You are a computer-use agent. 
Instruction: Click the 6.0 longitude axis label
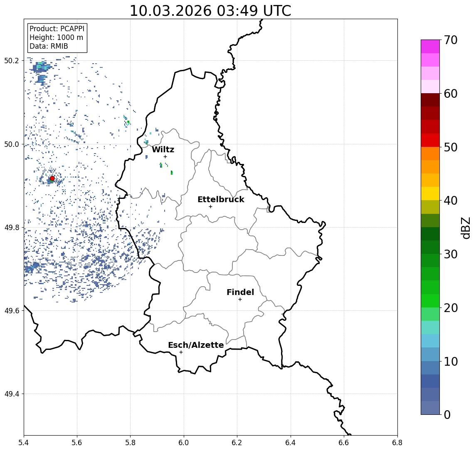click(184, 443)
